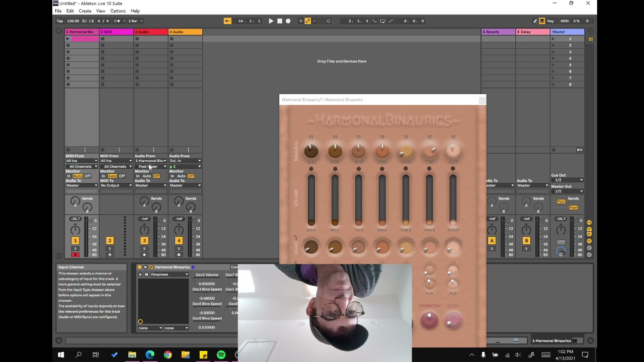
Task: Arm track 3 for recording
Action: coord(144,255)
